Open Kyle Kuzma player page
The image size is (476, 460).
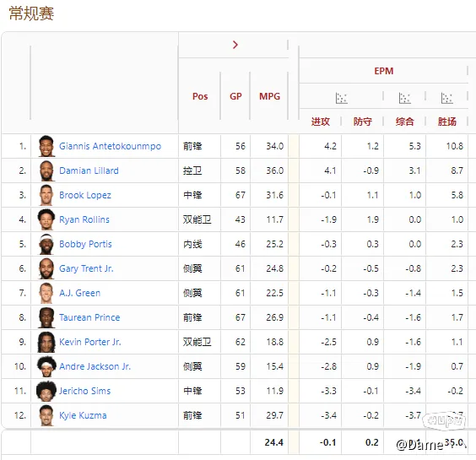pos(83,415)
